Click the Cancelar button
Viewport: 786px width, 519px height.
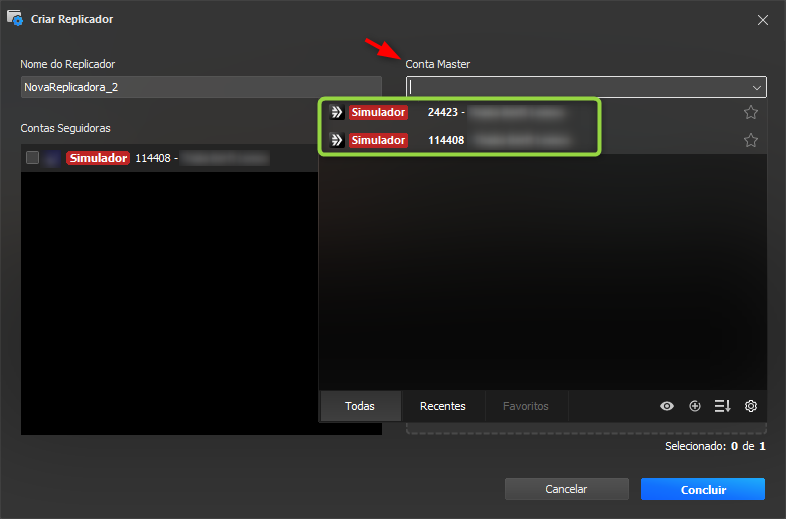(x=566, y=489)
